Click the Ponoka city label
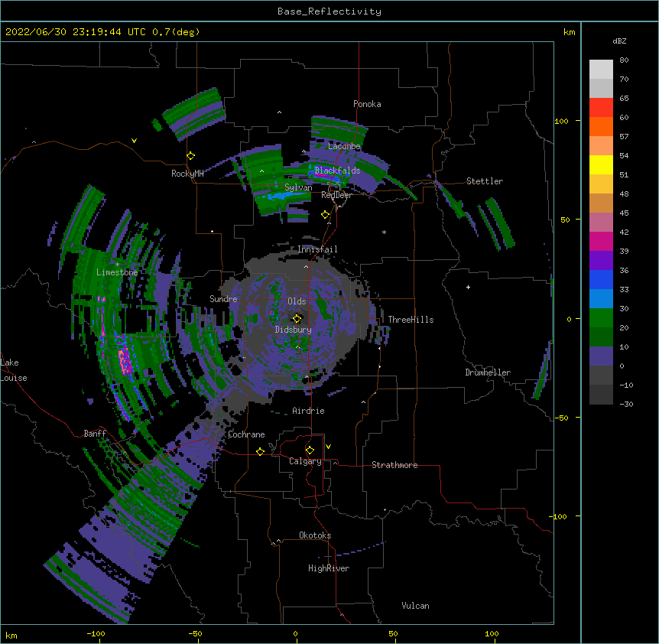The height and width of the screenshot is (644, 659). [367, 104]
